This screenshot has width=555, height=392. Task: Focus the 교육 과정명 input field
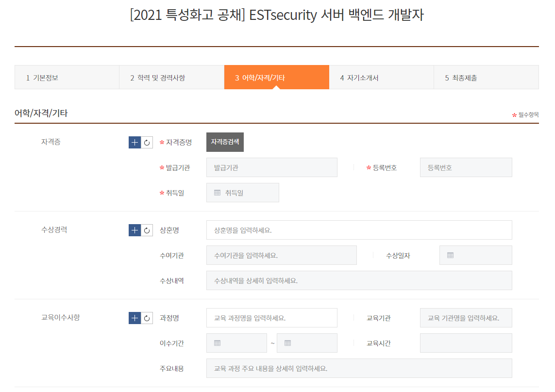click(x=272, y=318)
